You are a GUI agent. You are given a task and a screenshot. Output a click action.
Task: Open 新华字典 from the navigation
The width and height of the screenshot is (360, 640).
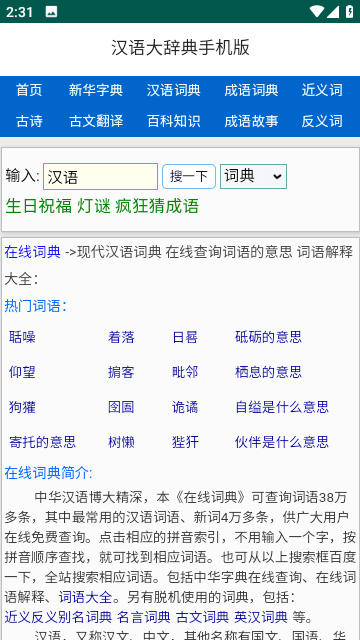tap(96, 90)
